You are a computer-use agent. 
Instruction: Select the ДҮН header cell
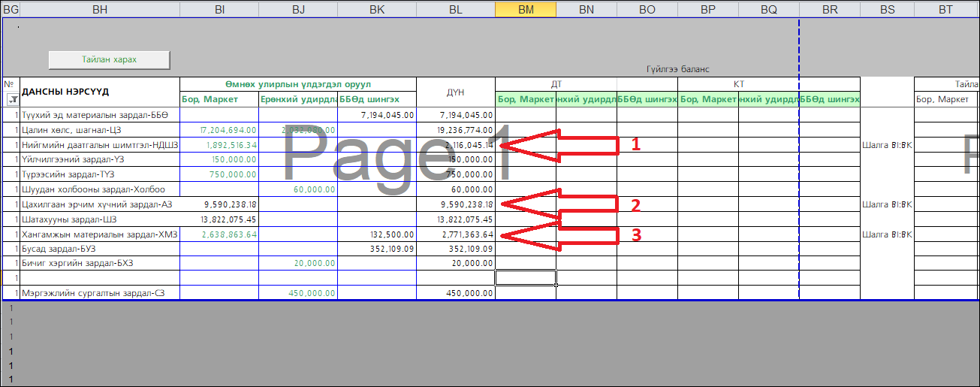coord(455,92)
